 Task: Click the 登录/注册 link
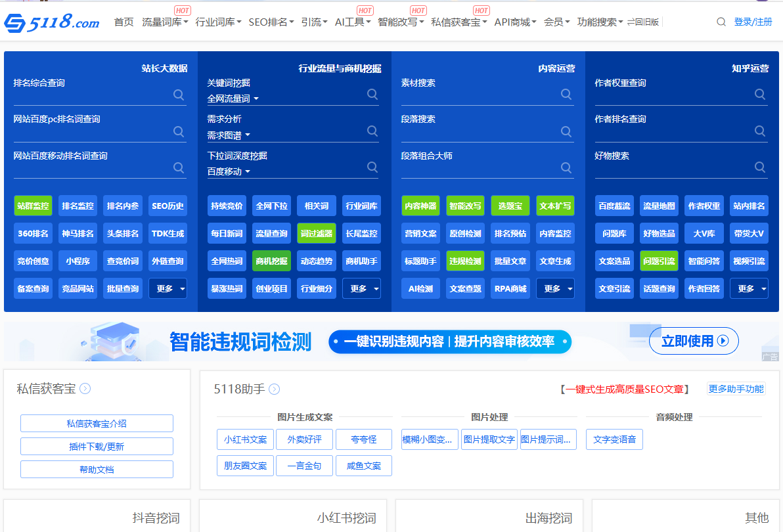click(753, 22)
